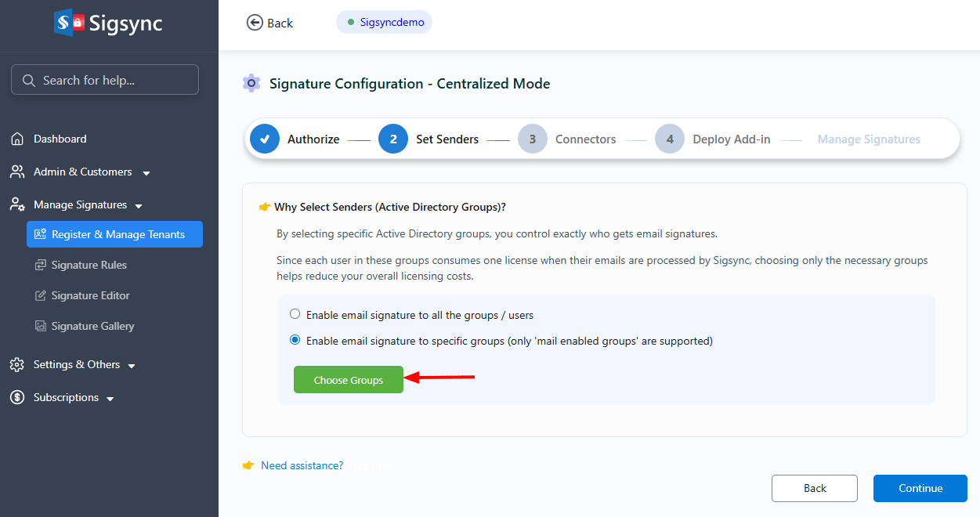This screenshot has width=980, height=517.
Task: Click the green Choose Groups button
Action: coord(349,380)
